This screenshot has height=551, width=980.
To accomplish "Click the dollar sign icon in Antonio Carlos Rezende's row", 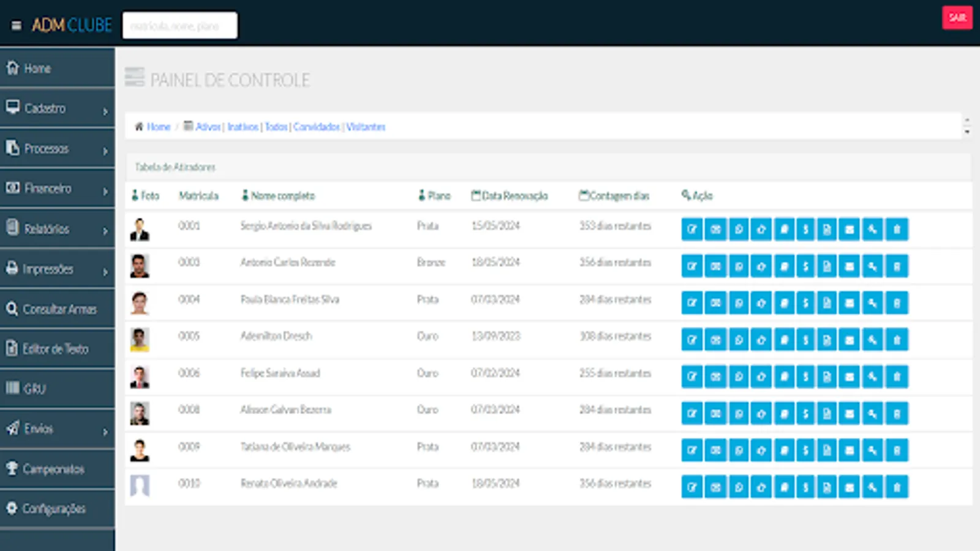I will click(805, 266).
